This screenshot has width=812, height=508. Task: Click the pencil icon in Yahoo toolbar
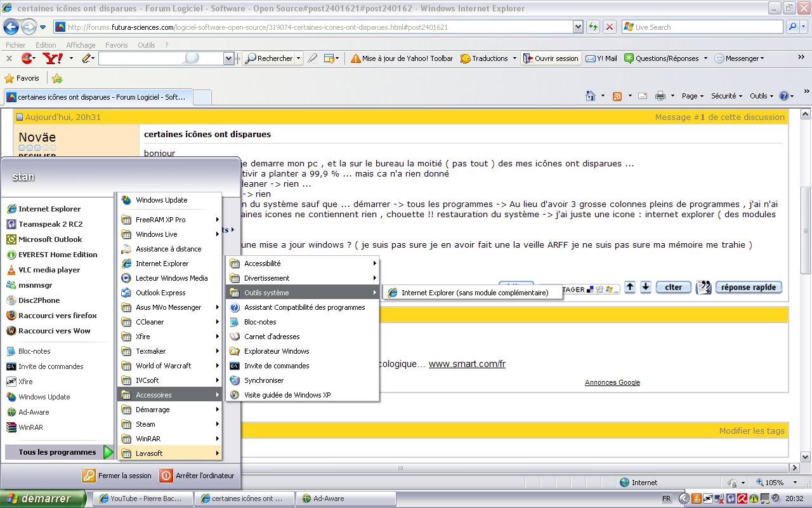point(86,58)
